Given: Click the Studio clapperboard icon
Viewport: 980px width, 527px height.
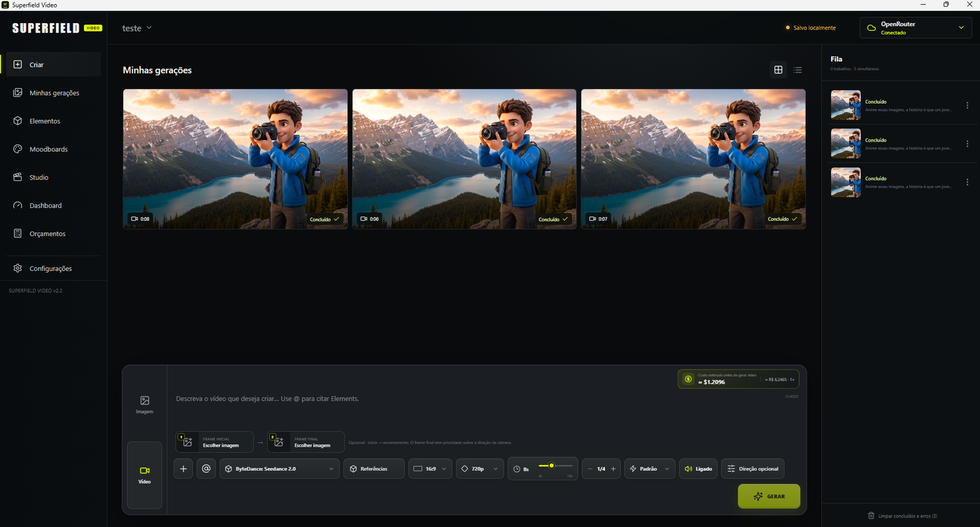Looking at the screenshot, I should (x=18, y=177).
